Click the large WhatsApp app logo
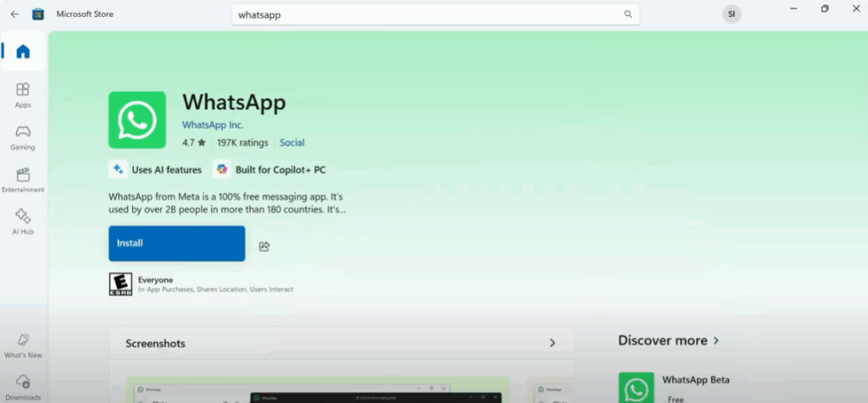Viewport: 868px width, 403px height. pyautogui.click(x=137, y=120)
